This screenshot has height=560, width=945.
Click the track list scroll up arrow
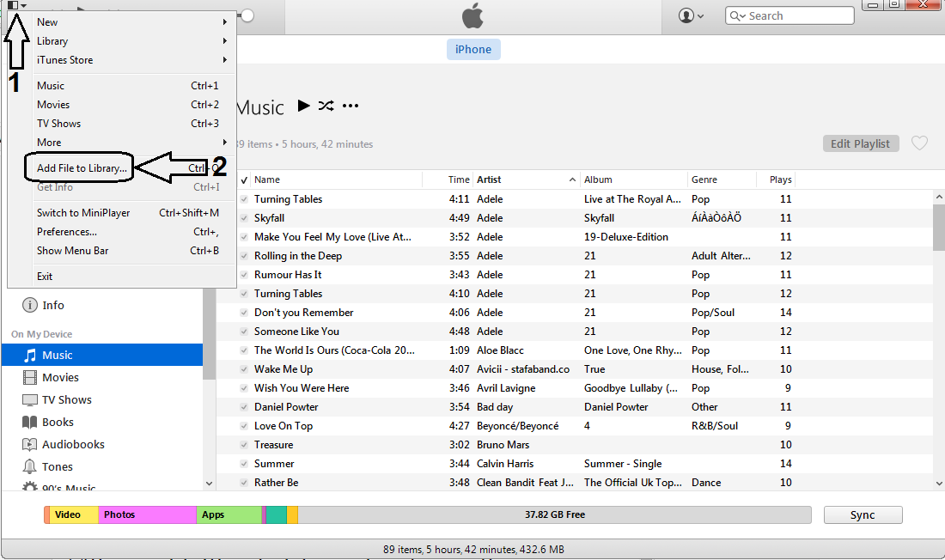pyautogui.click(x=939, y=197)
